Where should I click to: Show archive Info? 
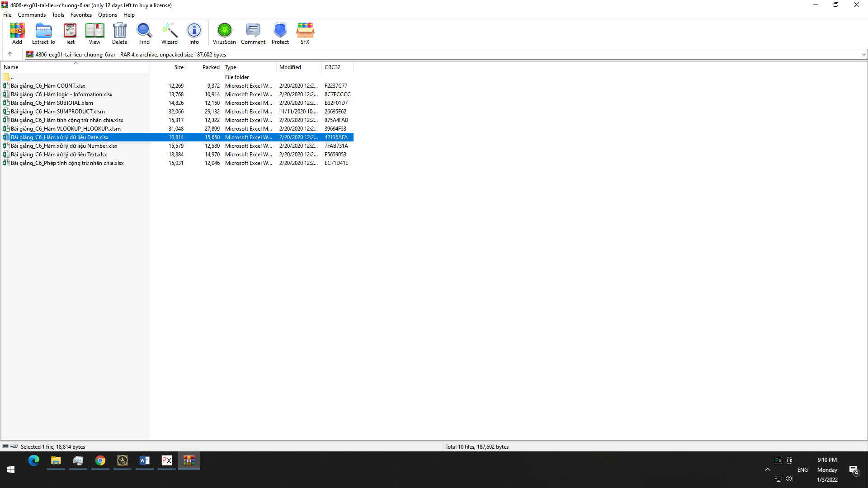[194, 33]
